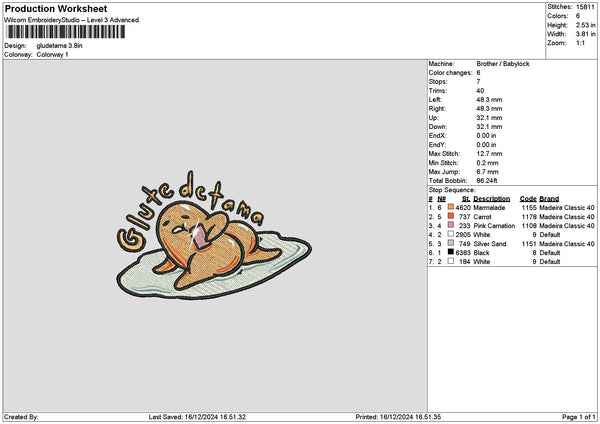Click the Stops value '7'
The image size is (600, 424).
pyautogui.click(x=478, y=82)
